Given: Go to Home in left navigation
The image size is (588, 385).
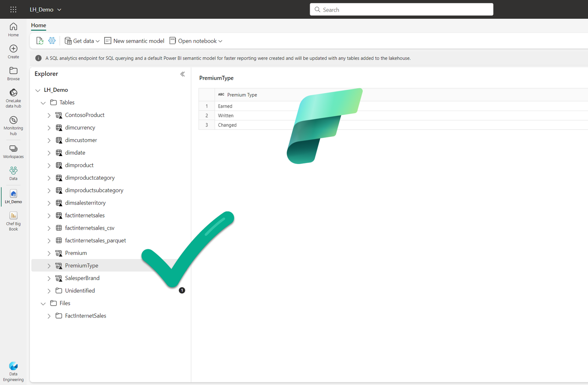Looking at the screenshot, I should pos(13,30).
